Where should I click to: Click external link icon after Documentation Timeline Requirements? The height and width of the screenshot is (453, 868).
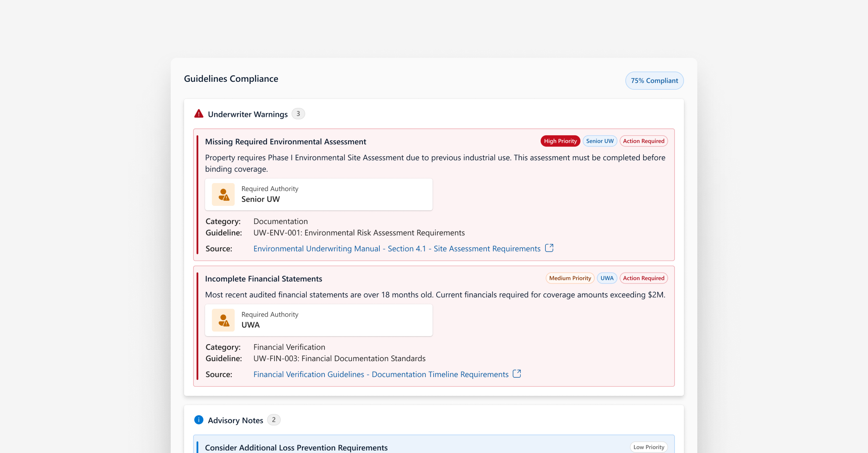point(517,374)
